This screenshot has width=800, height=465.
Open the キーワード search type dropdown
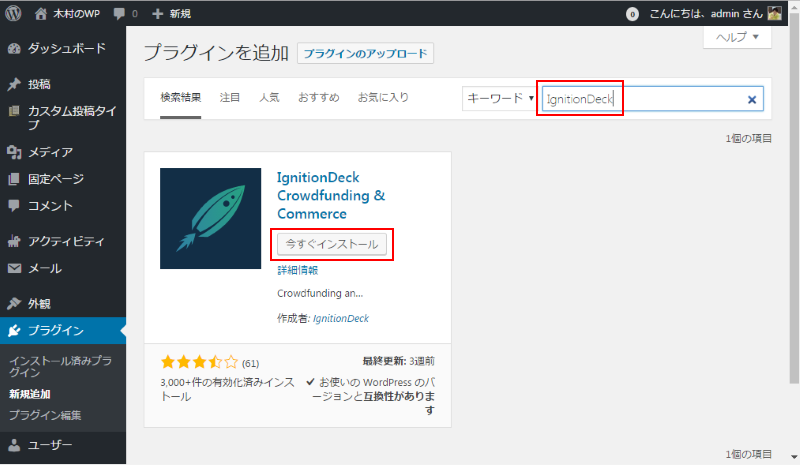pos(500,99)
